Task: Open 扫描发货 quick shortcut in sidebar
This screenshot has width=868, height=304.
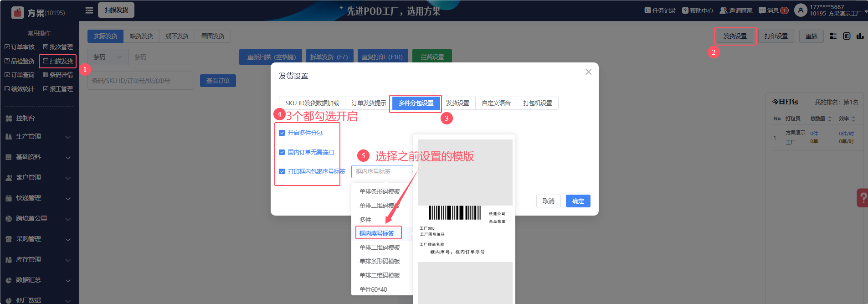Action: (x=58, y=61)
